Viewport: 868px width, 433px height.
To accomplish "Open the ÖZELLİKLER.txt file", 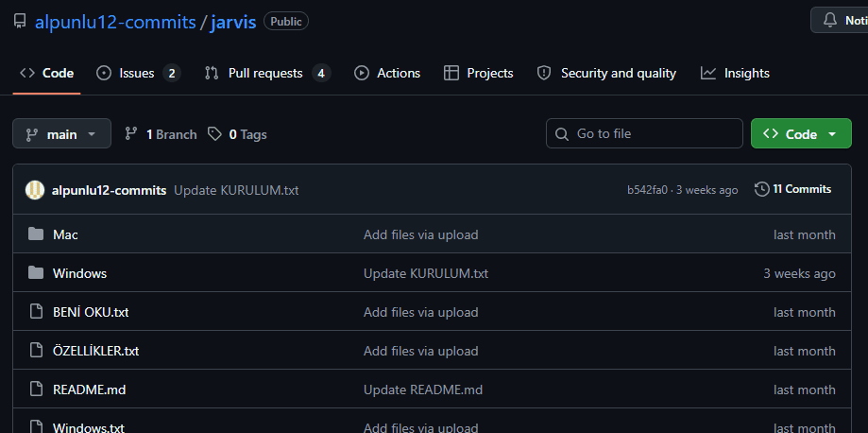I will [95, 351].
